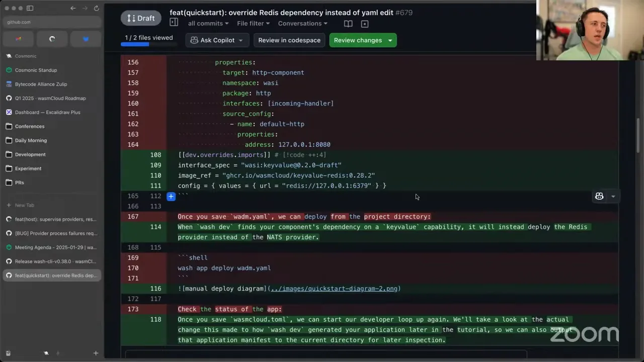
Task: Reload the page with the refresh icon
Action: 96,8
